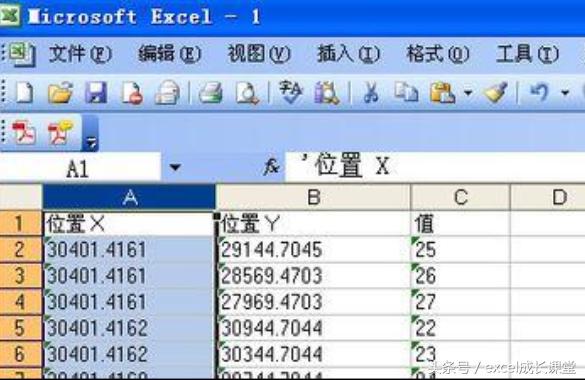The height and width of the screenshot is (380, 585).
Task: Click the New blank workbook icon
Action: pos(25,92)
